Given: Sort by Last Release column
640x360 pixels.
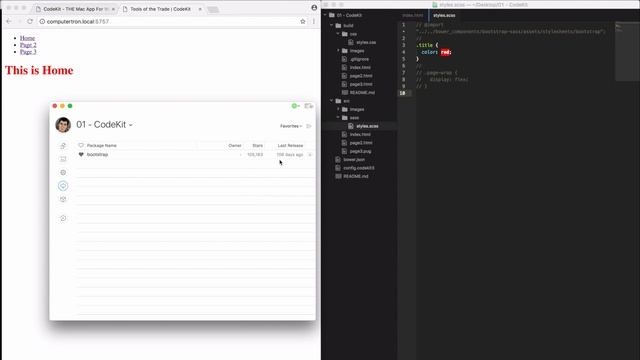Looking at the screenshot, I should click(x=290, y=145).
